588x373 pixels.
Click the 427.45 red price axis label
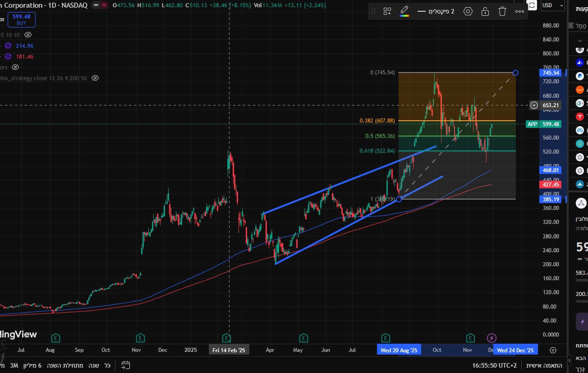(551, 185)
